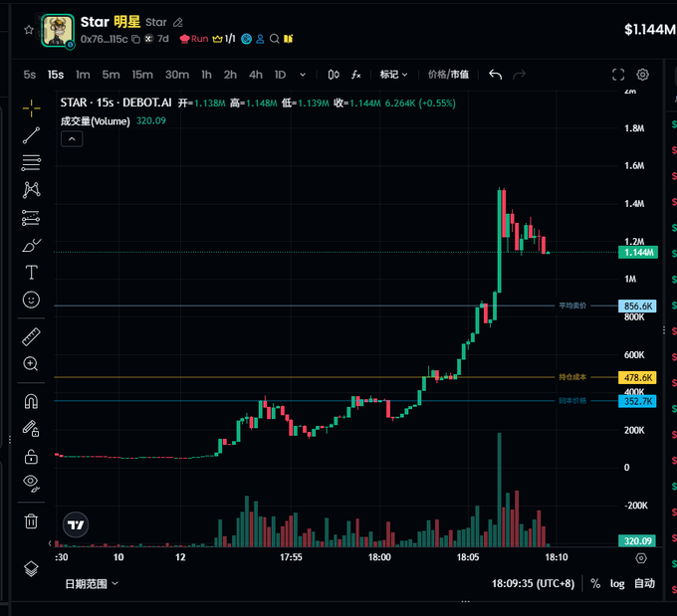The height and width of the screenshot is (616, 677).
Task: Edit token note with pencil icon
Action: coord(178,23)
